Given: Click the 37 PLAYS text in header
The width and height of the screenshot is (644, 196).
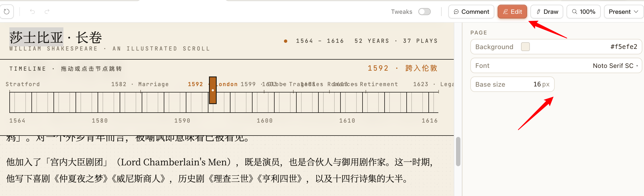Looking at the screenshot, I should (420, 41).
